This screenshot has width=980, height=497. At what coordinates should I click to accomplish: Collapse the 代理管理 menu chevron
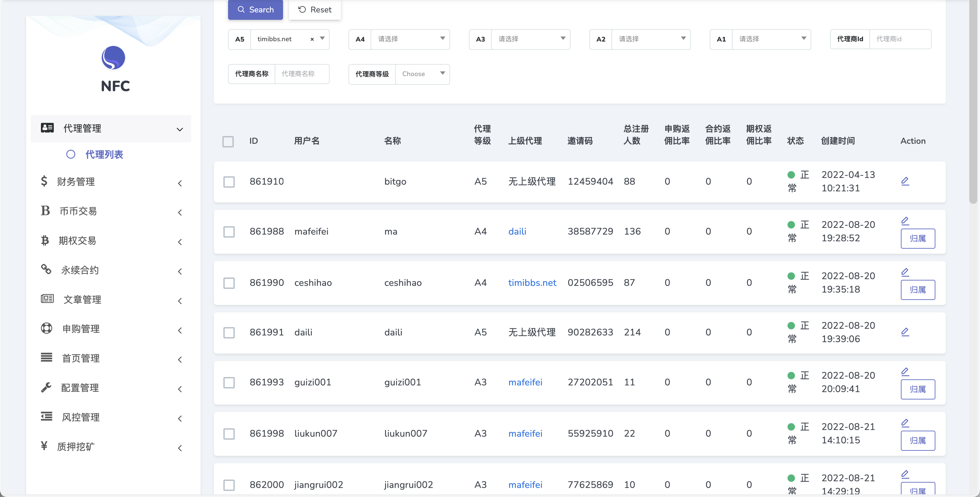180,129
